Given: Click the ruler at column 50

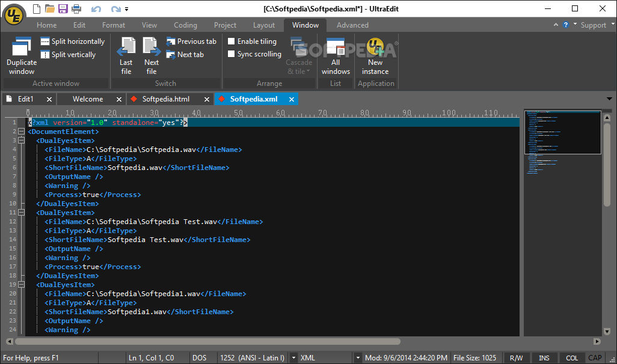Looking at the screenshot, I should pos(238,113).
